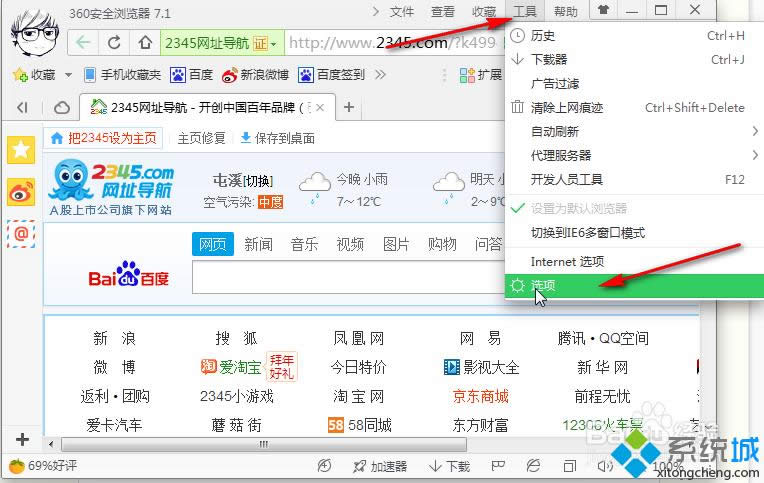Choose the highlighted 选项 menu entry
Viewport: 764px width, 483px height.
(634, 286)
